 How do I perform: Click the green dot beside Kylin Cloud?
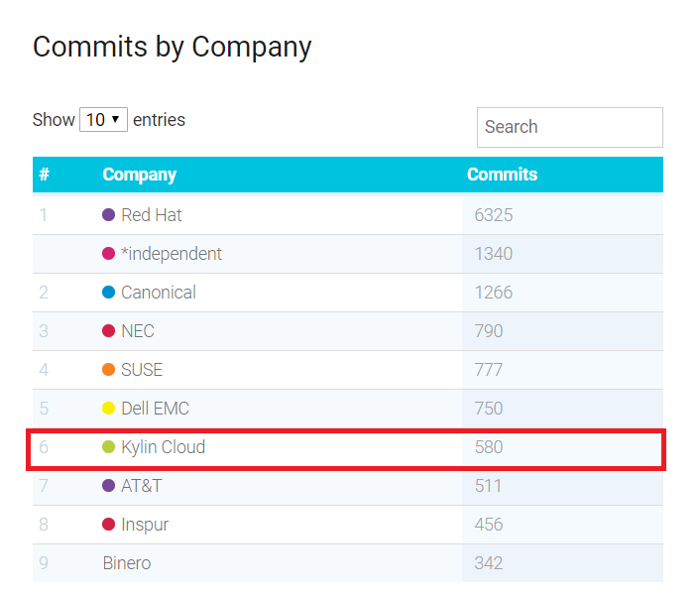108,447
